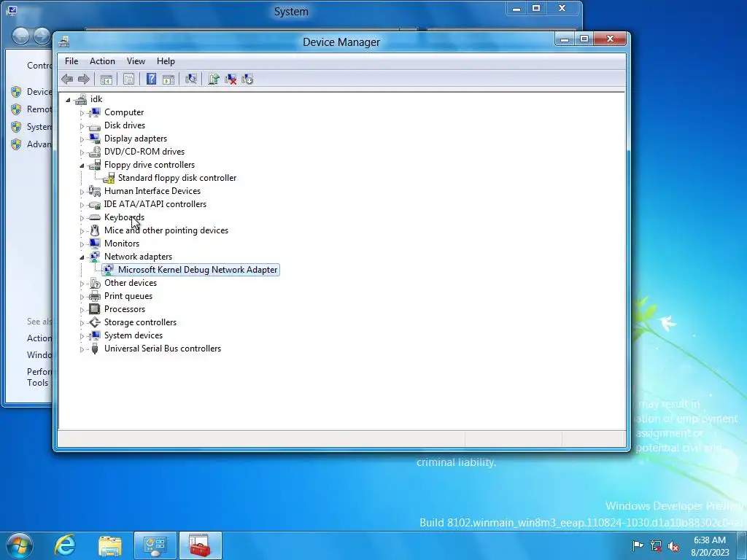Select the 'Storage controllers' label

click(x=141, y=322)
